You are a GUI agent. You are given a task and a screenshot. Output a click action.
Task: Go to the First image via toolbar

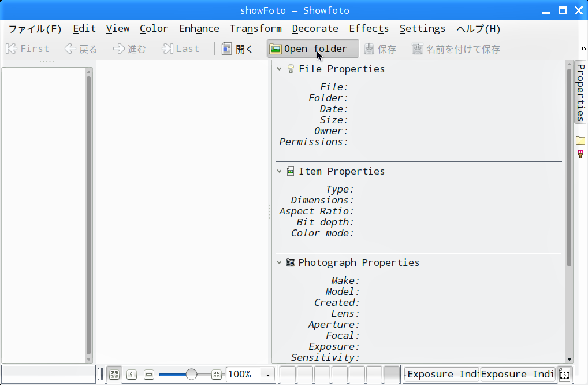(x=27, y=49)
